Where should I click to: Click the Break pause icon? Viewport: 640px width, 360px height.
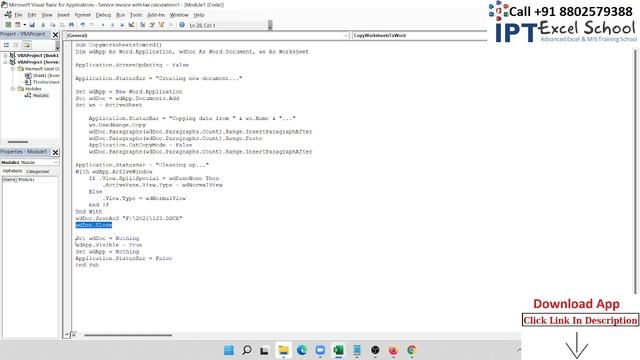(112, 25)
